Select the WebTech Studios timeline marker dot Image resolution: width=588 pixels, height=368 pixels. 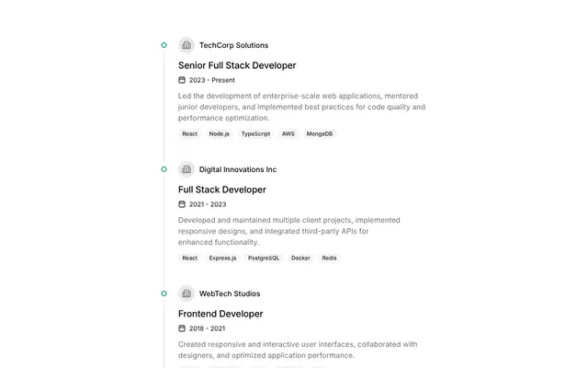[x=164, y=293]
